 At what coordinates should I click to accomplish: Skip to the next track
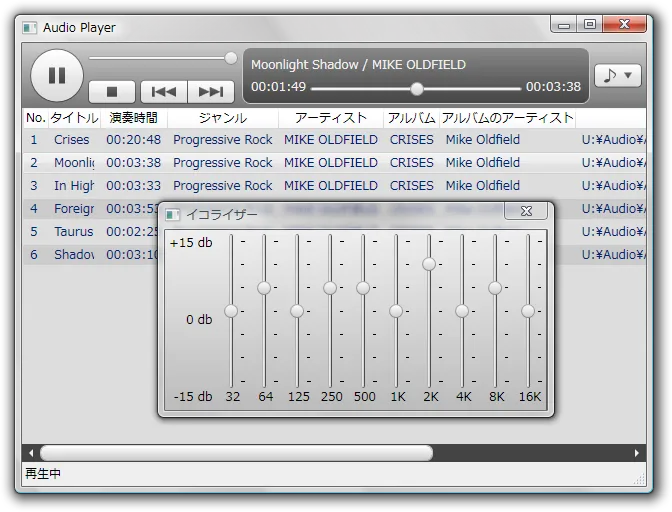211,92
